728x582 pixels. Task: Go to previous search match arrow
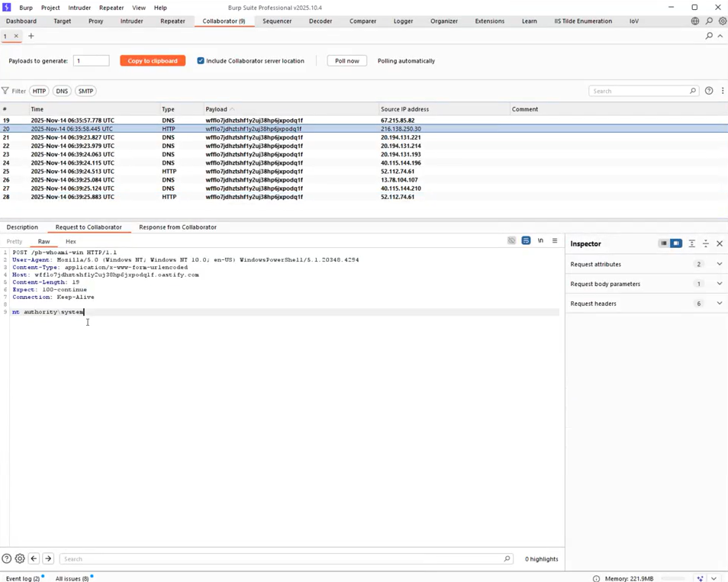pyautogui.click(x=34, y=559)
